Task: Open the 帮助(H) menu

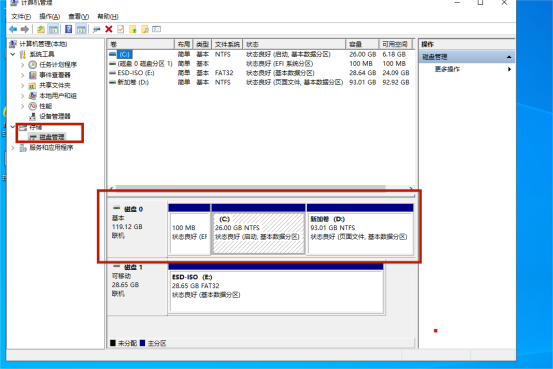Action: [x=108, y=17]
